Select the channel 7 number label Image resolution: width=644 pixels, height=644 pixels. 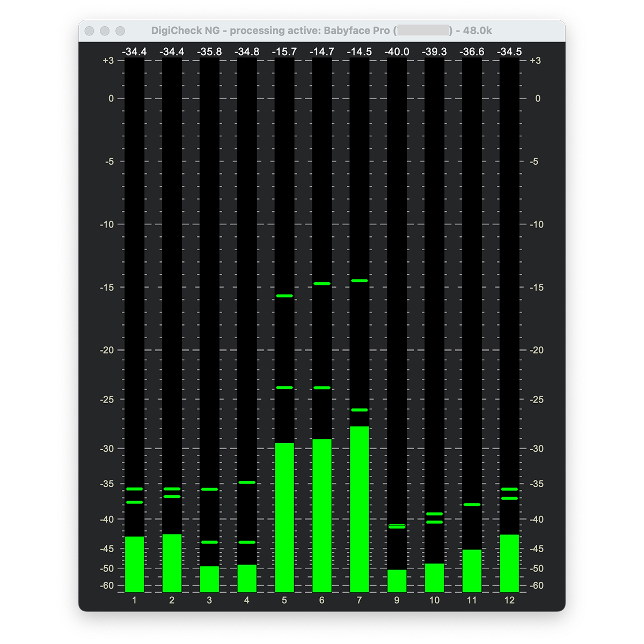point(359,600)
